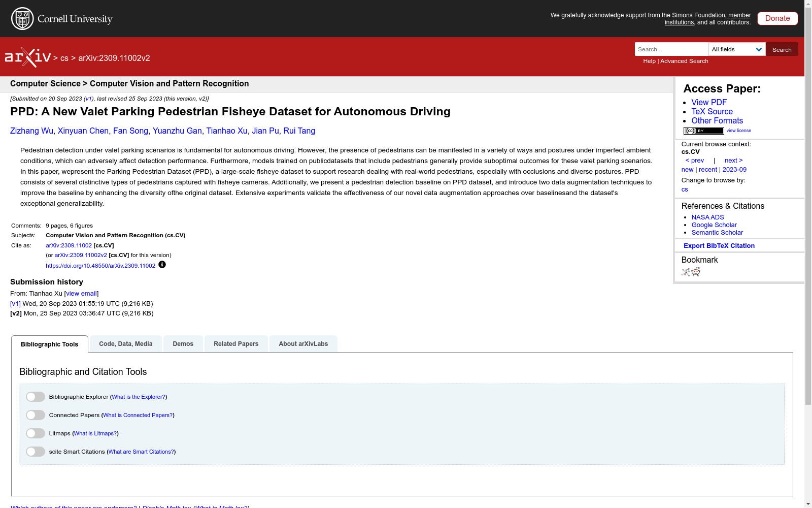Screen dimensions: 812x508
Task: Select the Demos tab
Action: click(183, 344)
